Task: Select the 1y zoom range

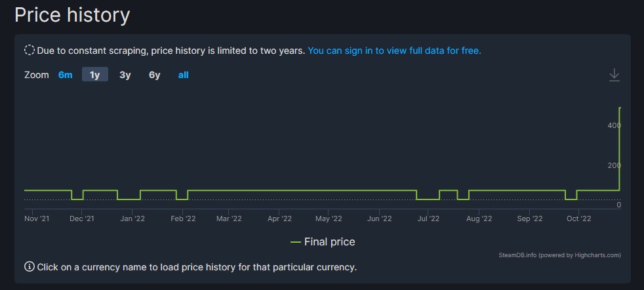Action: 94,75
